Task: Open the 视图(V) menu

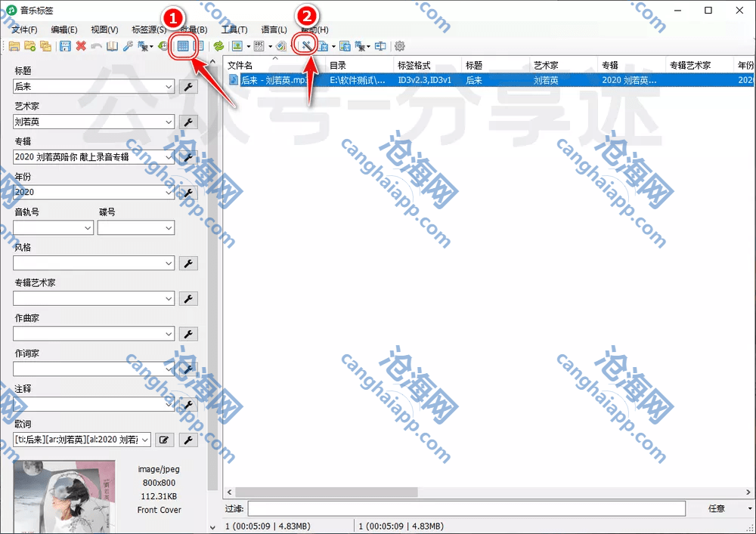Action: [x=104, y=29]
